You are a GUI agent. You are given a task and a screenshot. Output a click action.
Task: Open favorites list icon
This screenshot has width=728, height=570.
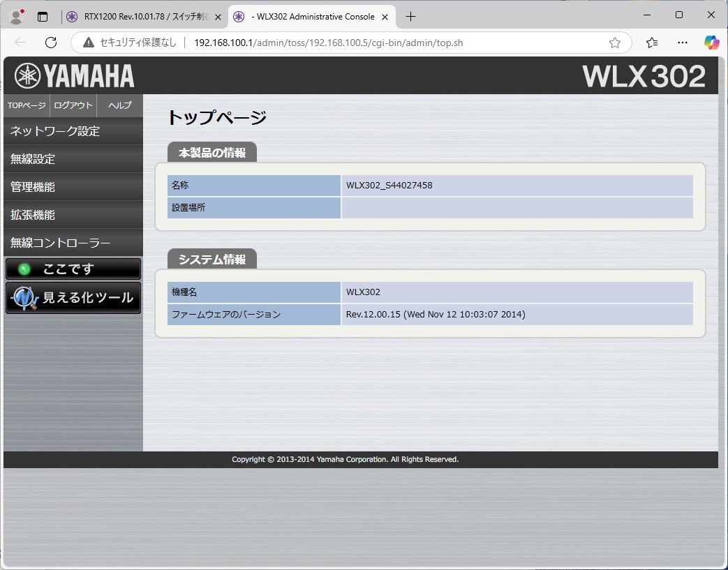pyautogui.click(x=652, y=43)
